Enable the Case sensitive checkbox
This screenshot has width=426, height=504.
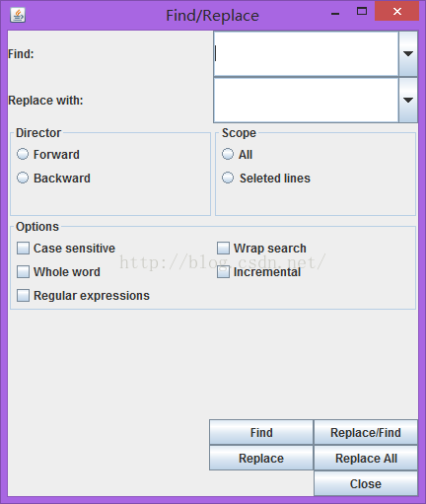tap(23, 249)
